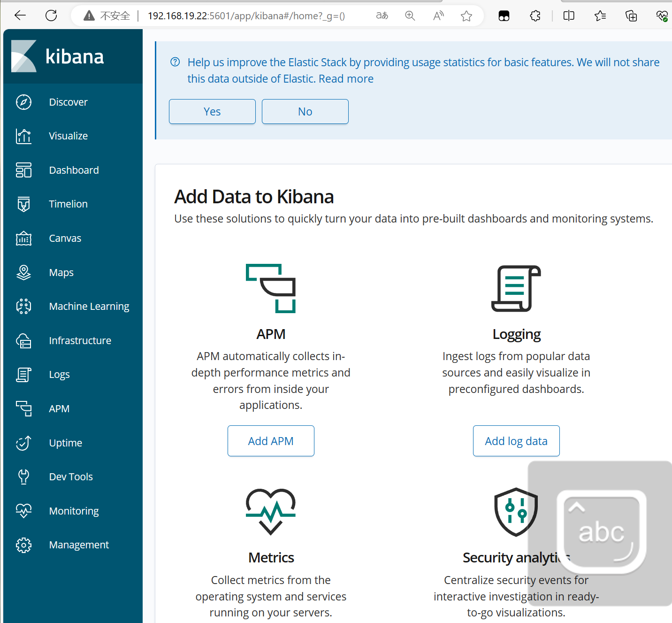Select Timelion in navigation
Viewport: 672px width, 623px height.
click(x=68, y=204)
